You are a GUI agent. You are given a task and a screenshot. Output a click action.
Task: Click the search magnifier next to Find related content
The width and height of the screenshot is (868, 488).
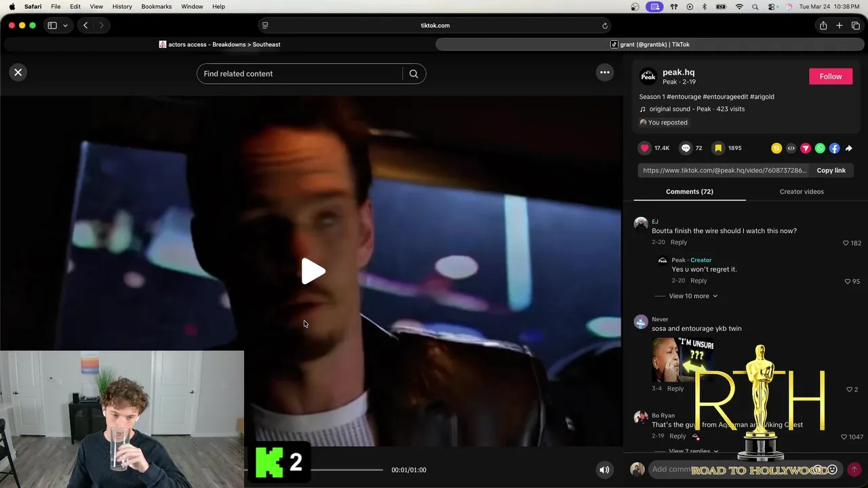click(414, 74)
